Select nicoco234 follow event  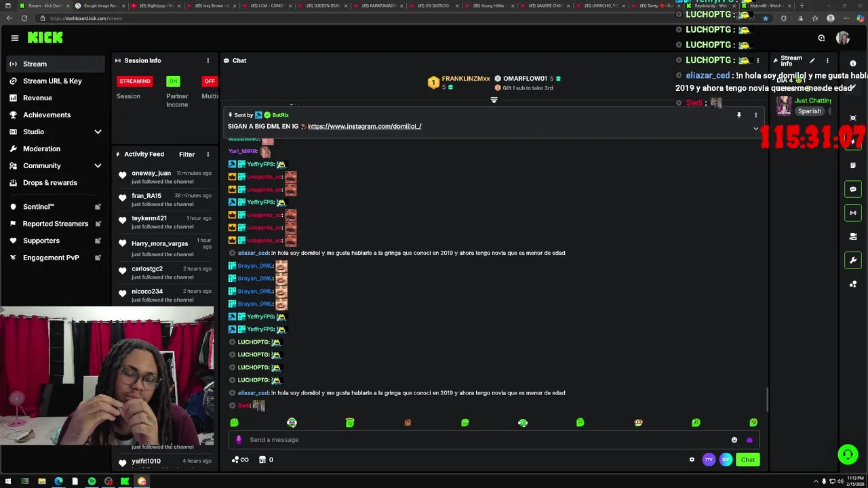coord(165,295)
